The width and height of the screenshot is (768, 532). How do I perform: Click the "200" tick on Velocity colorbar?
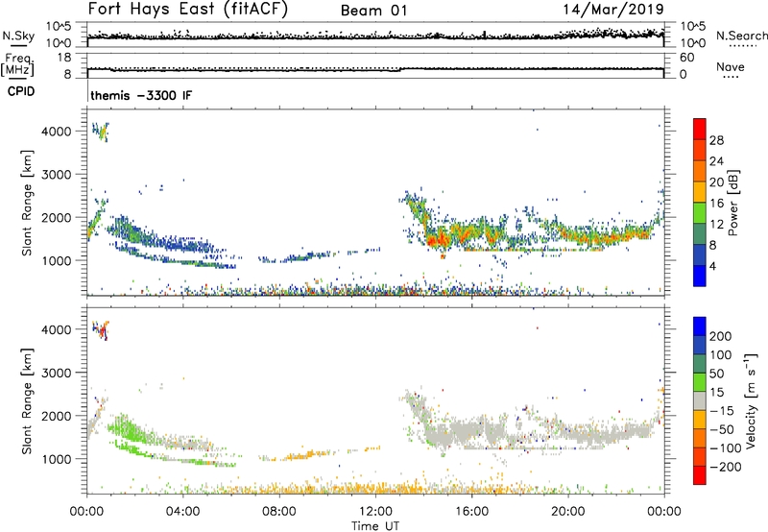point(721,336)
